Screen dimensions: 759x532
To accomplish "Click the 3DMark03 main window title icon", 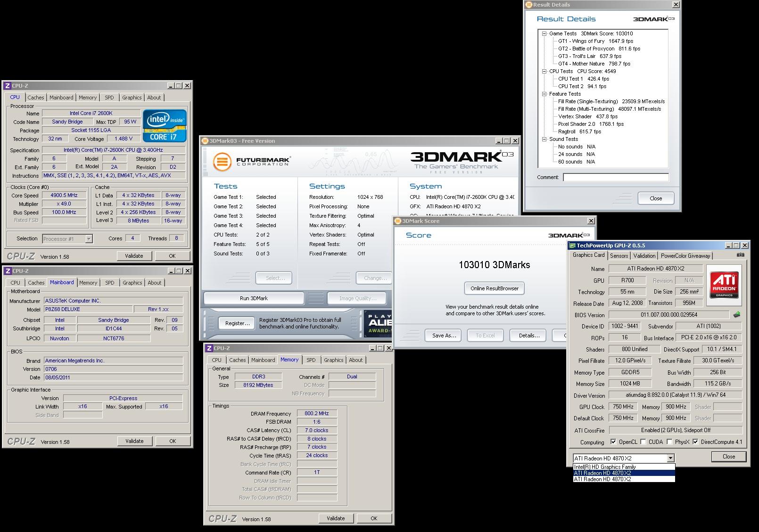I will 205,140.
